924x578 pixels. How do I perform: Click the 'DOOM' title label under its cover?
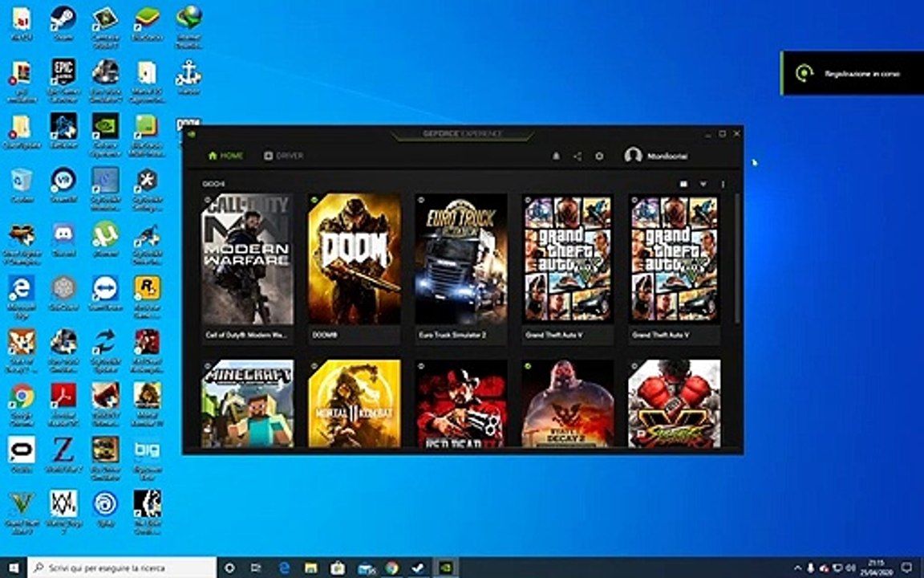[x=325, y=335]
